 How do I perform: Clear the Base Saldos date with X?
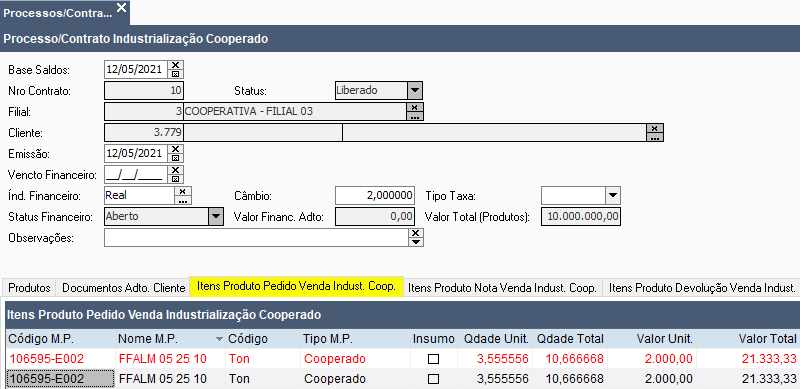click(x=175, y=65)
